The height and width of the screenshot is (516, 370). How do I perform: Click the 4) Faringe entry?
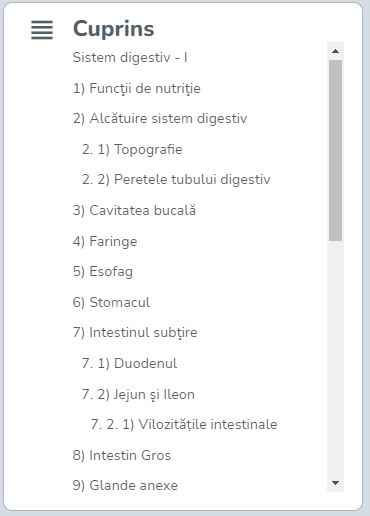click(x=105, y=241)
